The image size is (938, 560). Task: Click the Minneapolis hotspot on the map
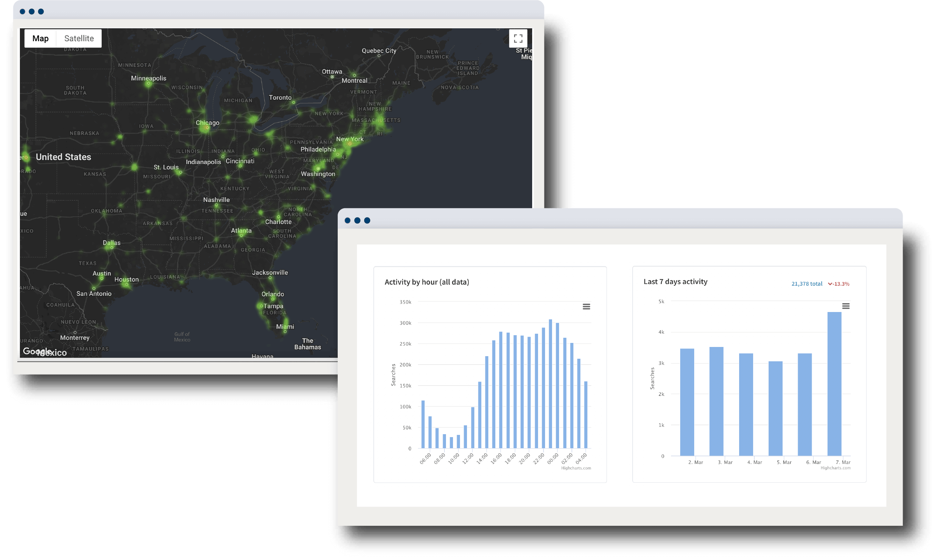(x=148, y=84)
